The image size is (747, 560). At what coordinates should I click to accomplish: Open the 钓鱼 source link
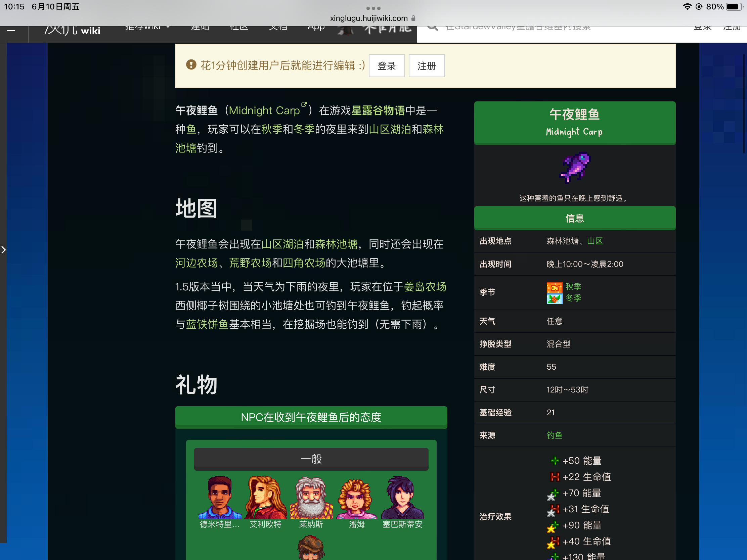point(555,435)
